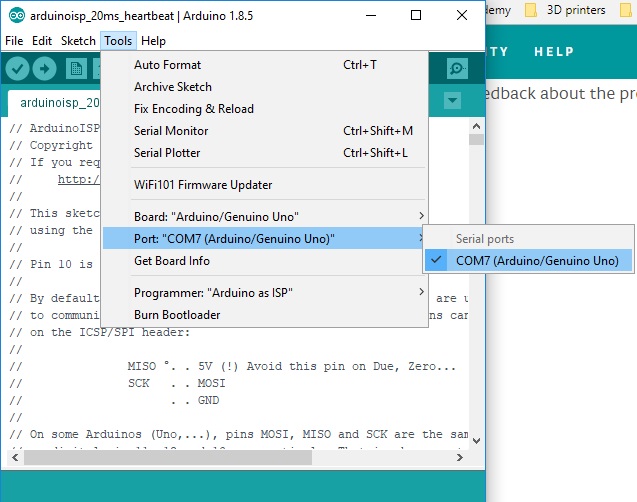This screenshot has width=637, height=502.
Task: Open the Edit menu
Action: point(42,41)
